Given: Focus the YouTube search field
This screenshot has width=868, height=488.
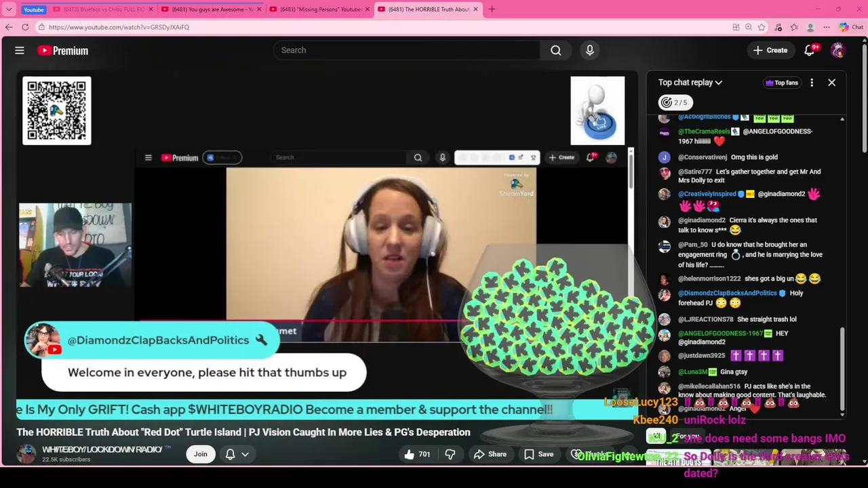Looking at the screenshot, I should click(x=407, y=50).
